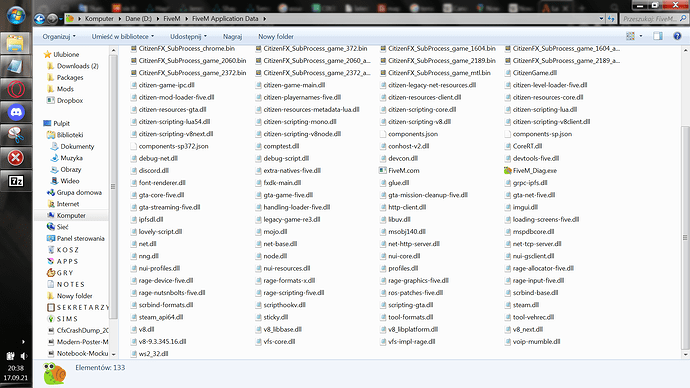Click the Dropbox folder icon in sidebar
Screen dimensions: 690x388
pyautogui.click(x=51, y=100)
